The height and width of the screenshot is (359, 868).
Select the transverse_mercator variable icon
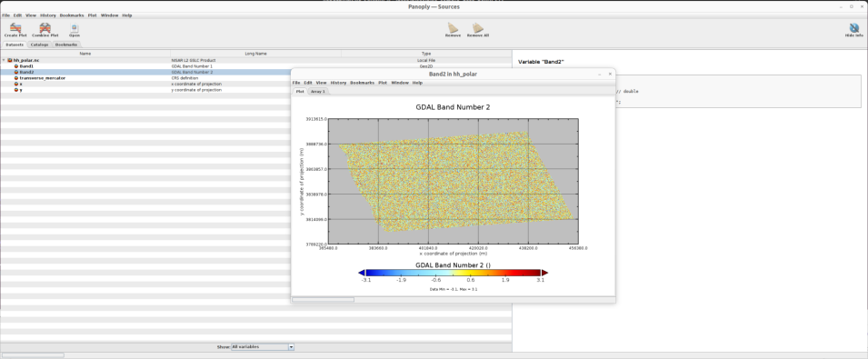tap(16, 78)
